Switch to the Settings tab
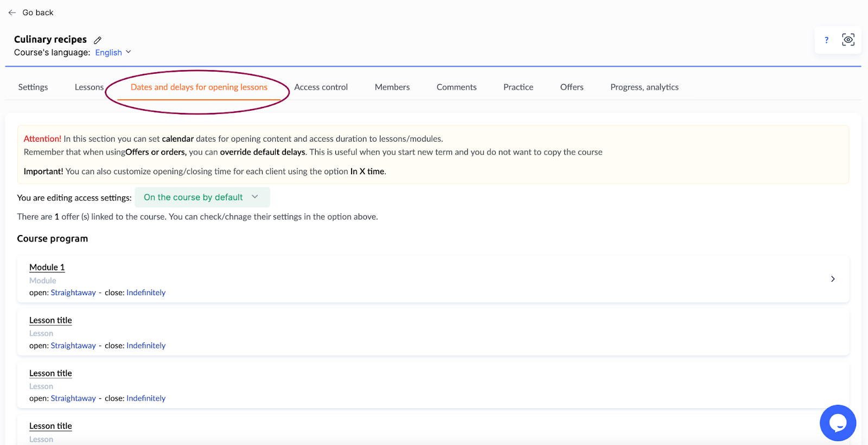Screen dimensions: 868x445 33,87
